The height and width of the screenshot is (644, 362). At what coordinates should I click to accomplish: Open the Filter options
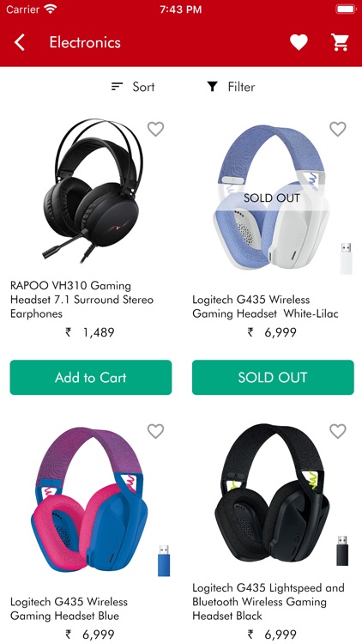pyautogui.click(x=231, y=87)
